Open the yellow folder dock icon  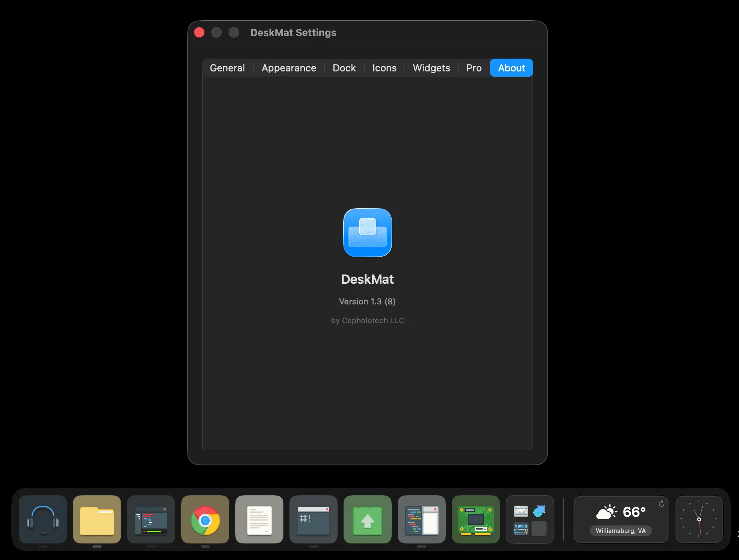97,519
